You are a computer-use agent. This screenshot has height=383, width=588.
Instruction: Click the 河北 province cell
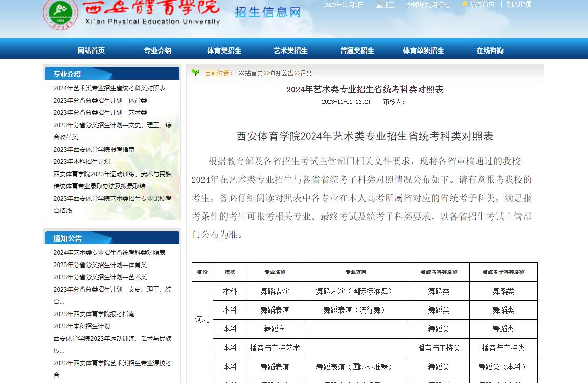point(202,319)
